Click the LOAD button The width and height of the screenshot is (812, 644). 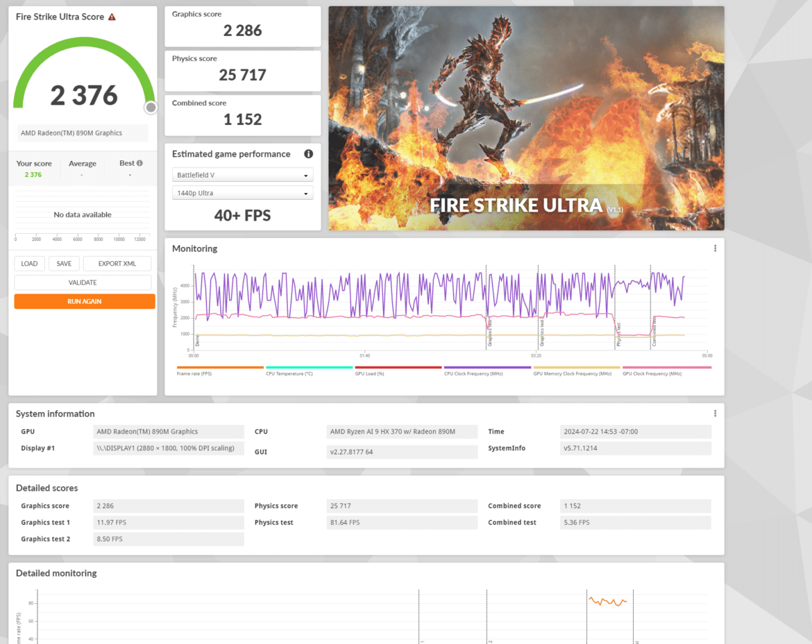[30, 264]
